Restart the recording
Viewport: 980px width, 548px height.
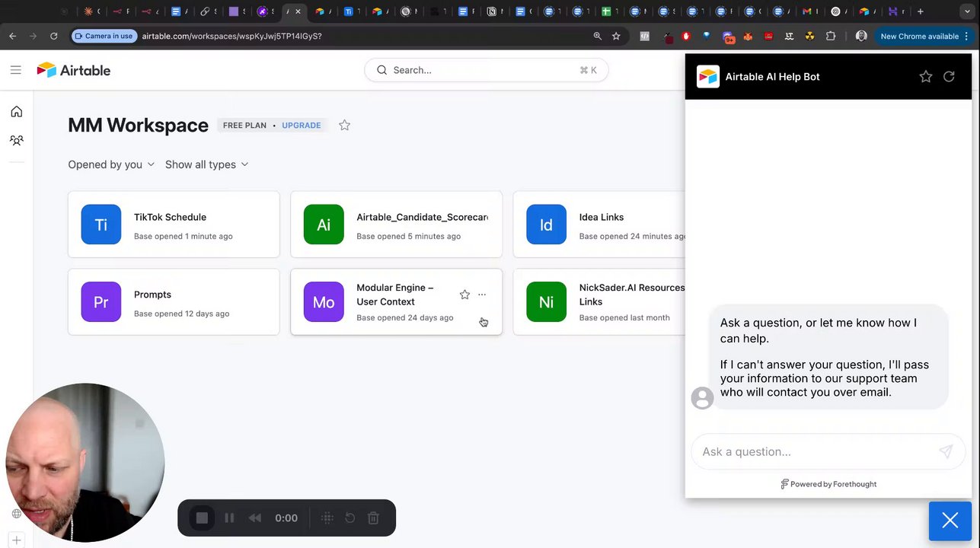pos(350,518)
